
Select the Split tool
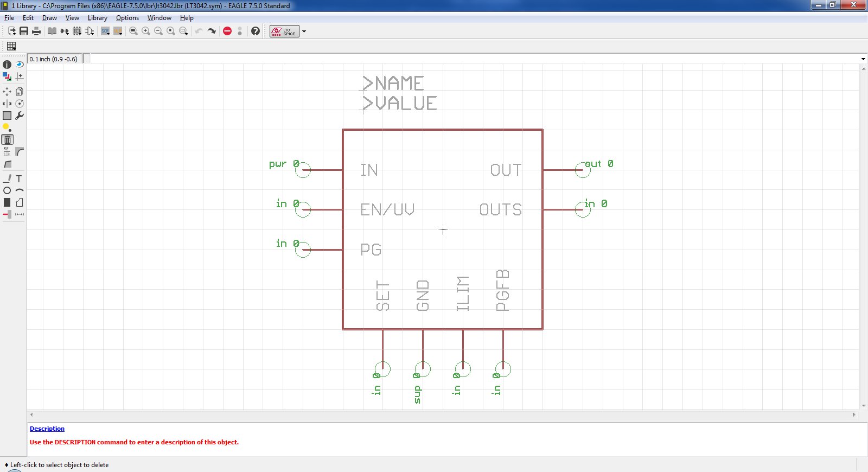7,163
